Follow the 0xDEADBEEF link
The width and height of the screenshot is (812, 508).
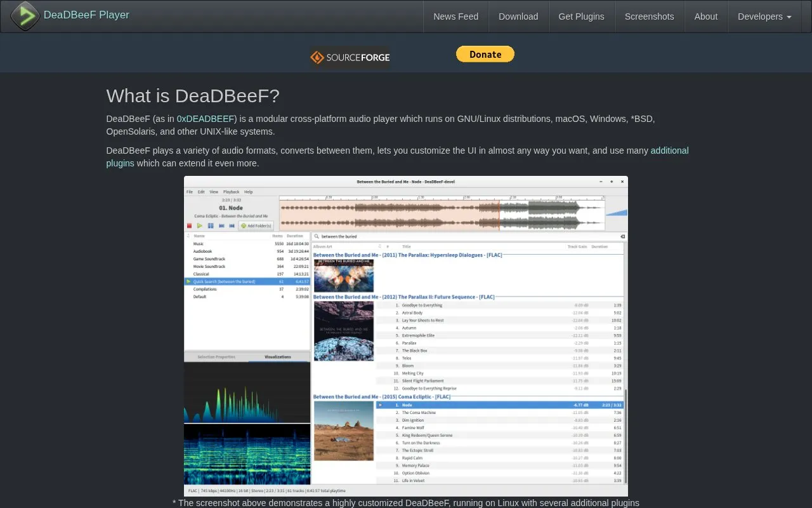206,119
